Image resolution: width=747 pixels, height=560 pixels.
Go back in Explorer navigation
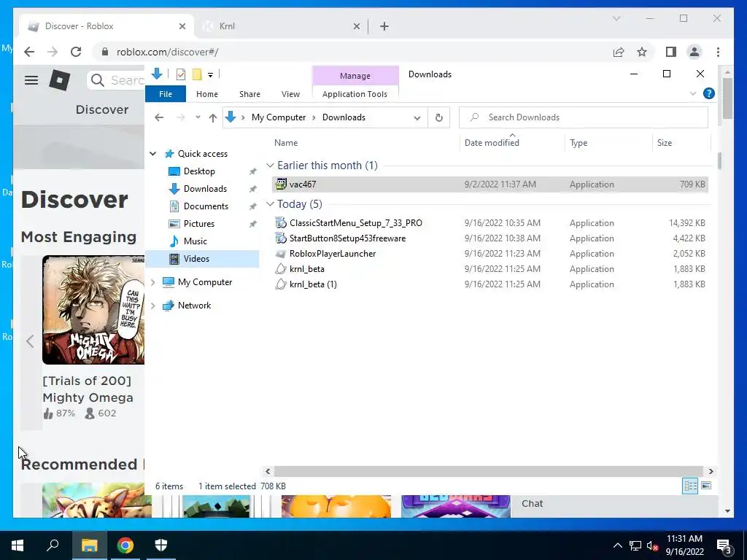159,117
